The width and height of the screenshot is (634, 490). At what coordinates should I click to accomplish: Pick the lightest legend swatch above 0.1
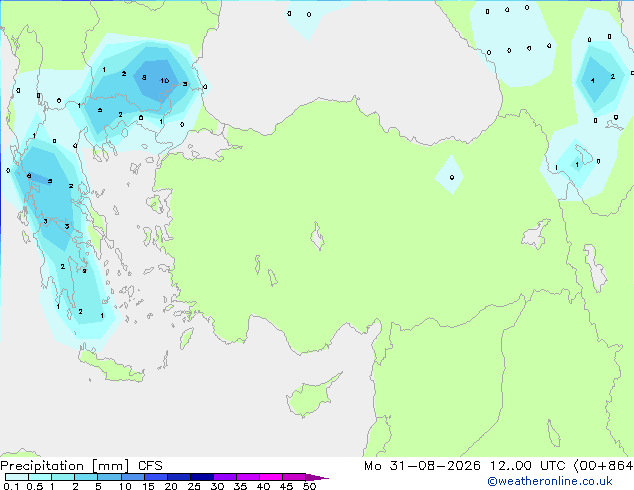click(17, 477)
